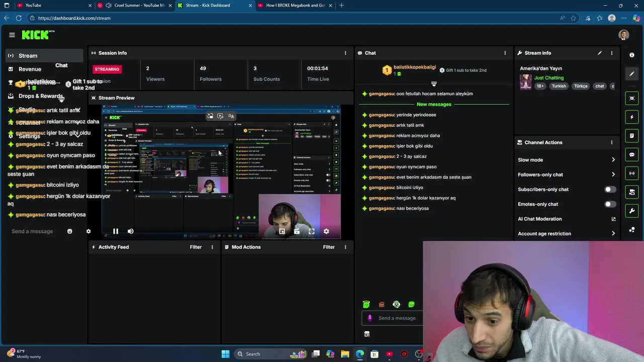Click balistikkopekbaligi top gifter name
Image resolution: width=644 pixels, height=362 pixels.
pyautogui.click(x=415, y=67)
